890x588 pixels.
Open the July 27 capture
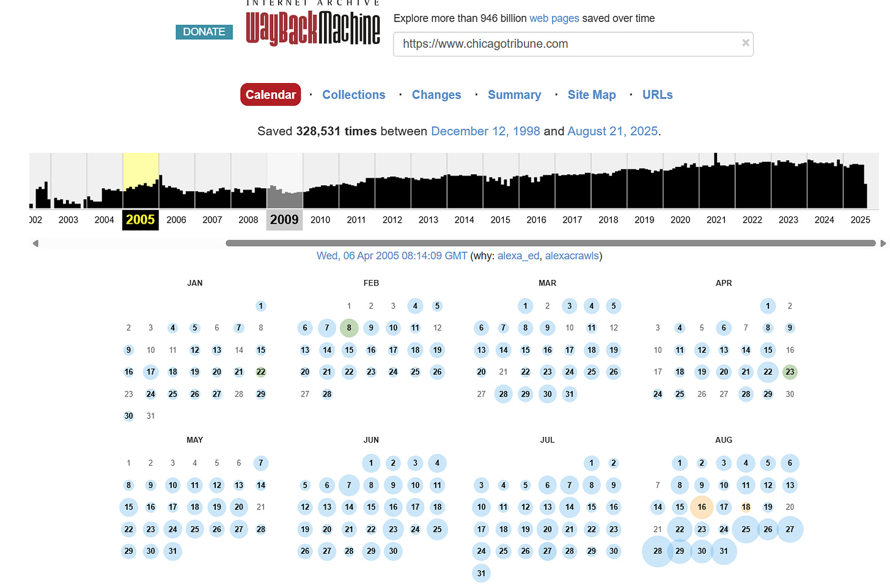(547, 551)
